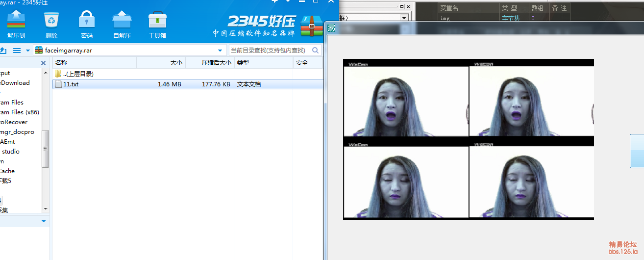Click the 安全 column header

(308, 63)
